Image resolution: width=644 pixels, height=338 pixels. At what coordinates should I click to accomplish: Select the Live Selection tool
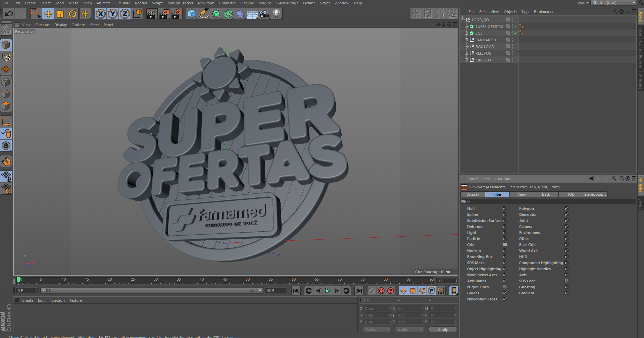[36, 14]
